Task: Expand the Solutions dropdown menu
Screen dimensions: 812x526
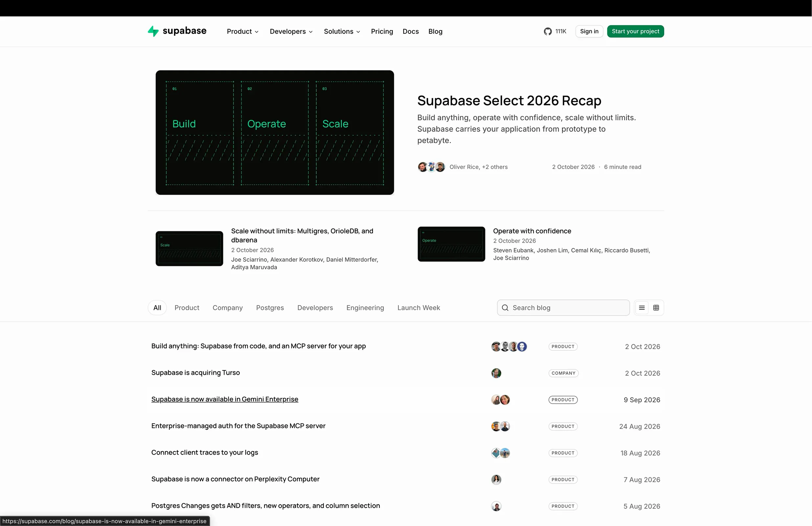Action: point(342,32)
